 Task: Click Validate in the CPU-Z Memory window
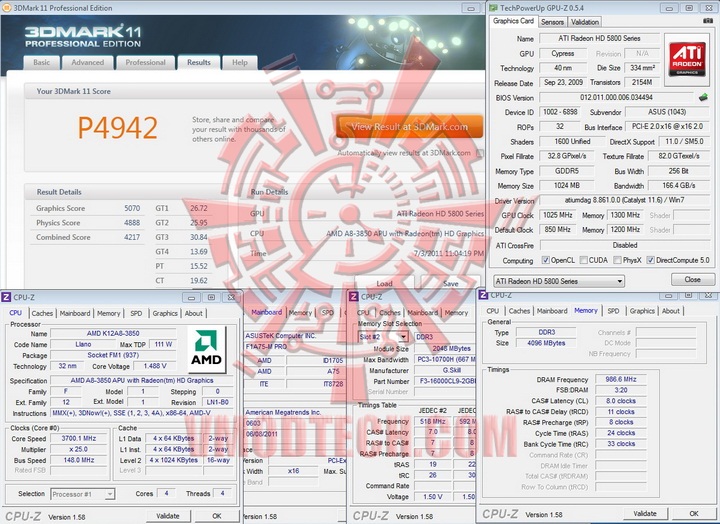(x=645, y=513)
